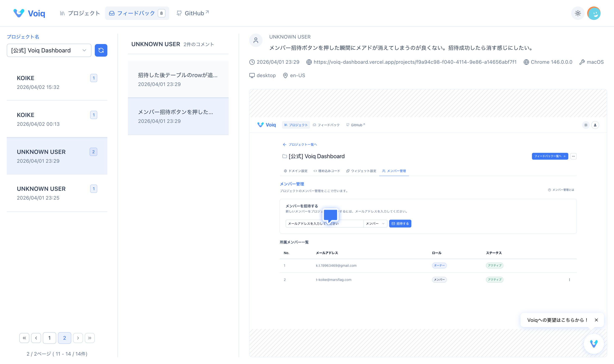Open the Voiq feedback widget launcher

point(594,344)
